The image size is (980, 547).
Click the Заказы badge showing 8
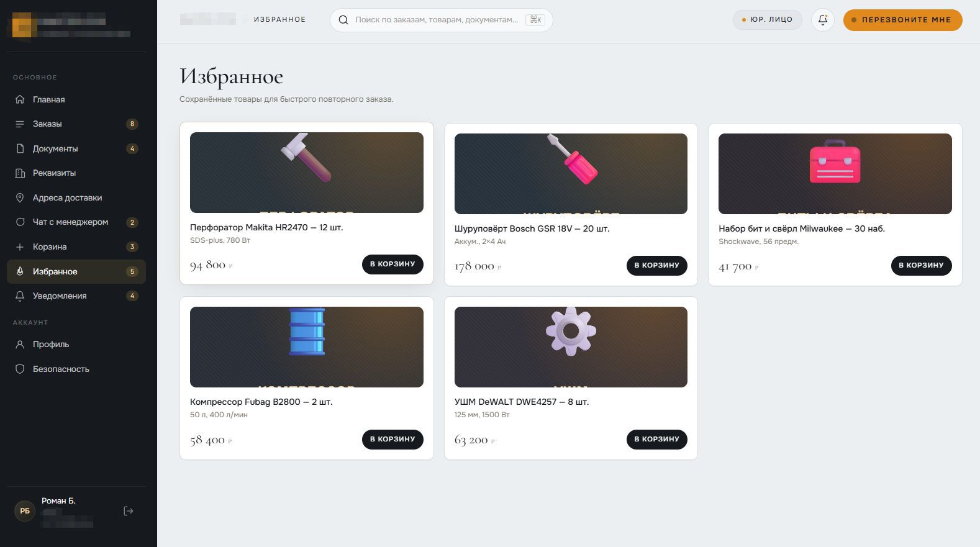tap(132, 124)
